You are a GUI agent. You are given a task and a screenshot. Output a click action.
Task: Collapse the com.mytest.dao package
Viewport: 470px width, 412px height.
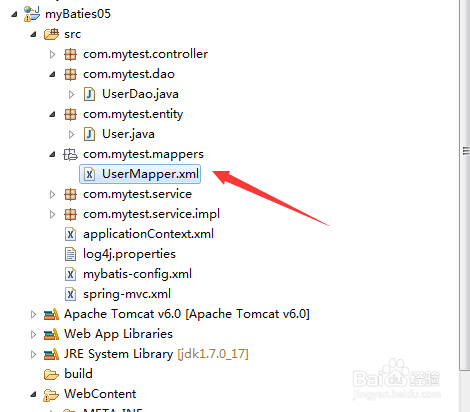tap(52, 74)
